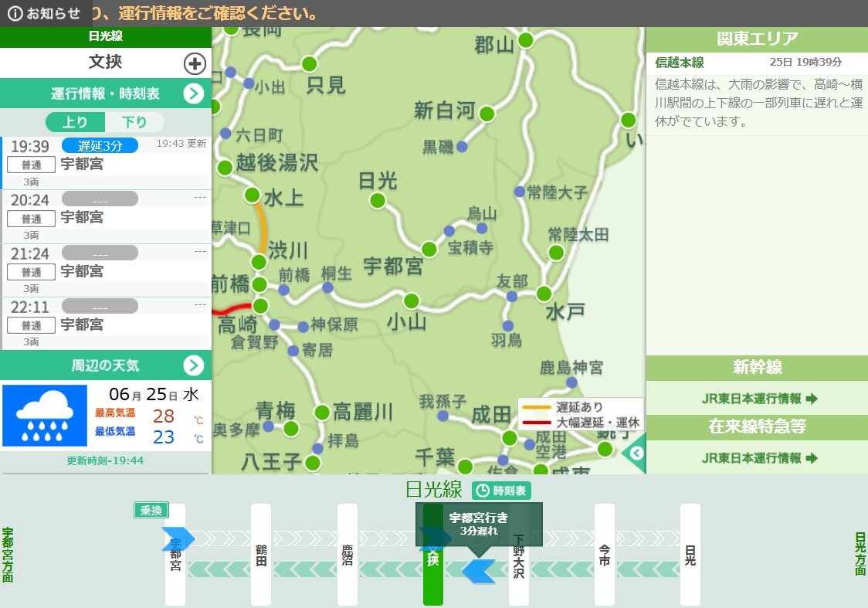Open the 時刻表 clock button
868x608 pixels.
(501, 491)
